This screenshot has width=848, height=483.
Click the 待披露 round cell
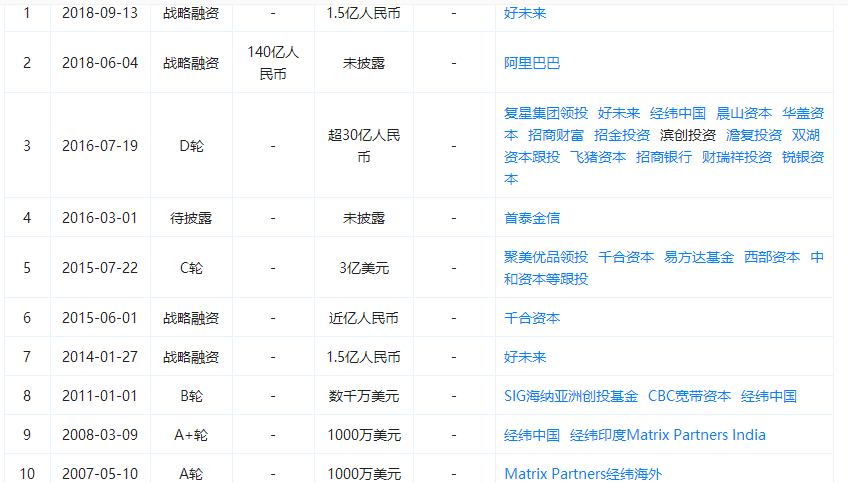point(191,218)
